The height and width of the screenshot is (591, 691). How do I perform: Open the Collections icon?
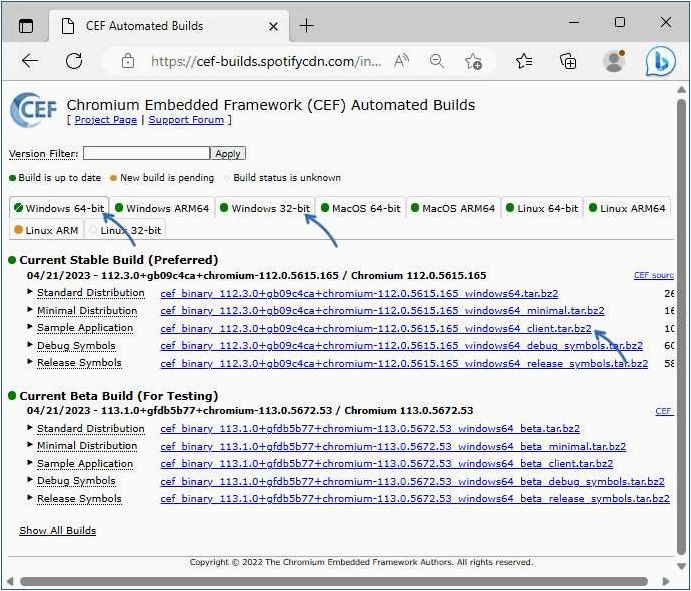pos(568,61)
